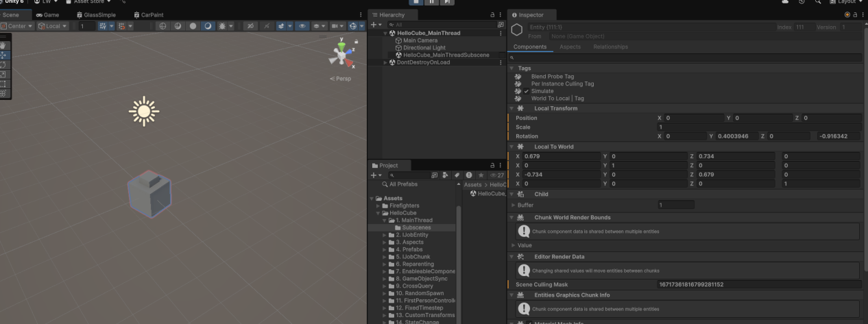Expand the Firefighters folder
868x324 pixels.
(x=377, y=205)
